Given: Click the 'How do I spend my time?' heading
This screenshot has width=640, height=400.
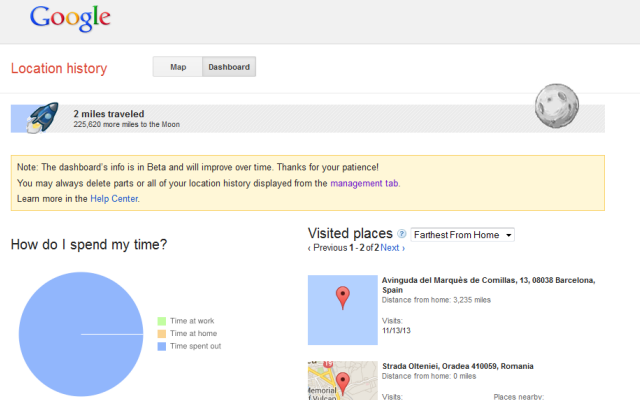Looking at the screenshot, I should click(89, 244).
